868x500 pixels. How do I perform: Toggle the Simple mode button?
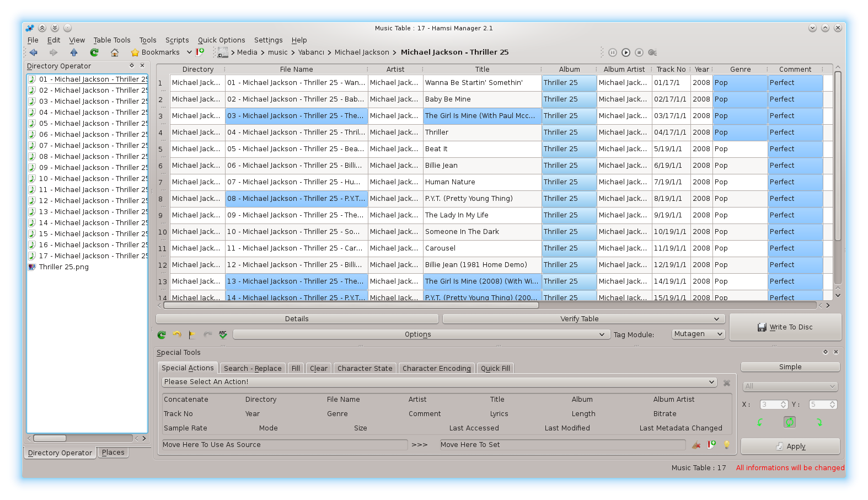click(x=790, y=367)
